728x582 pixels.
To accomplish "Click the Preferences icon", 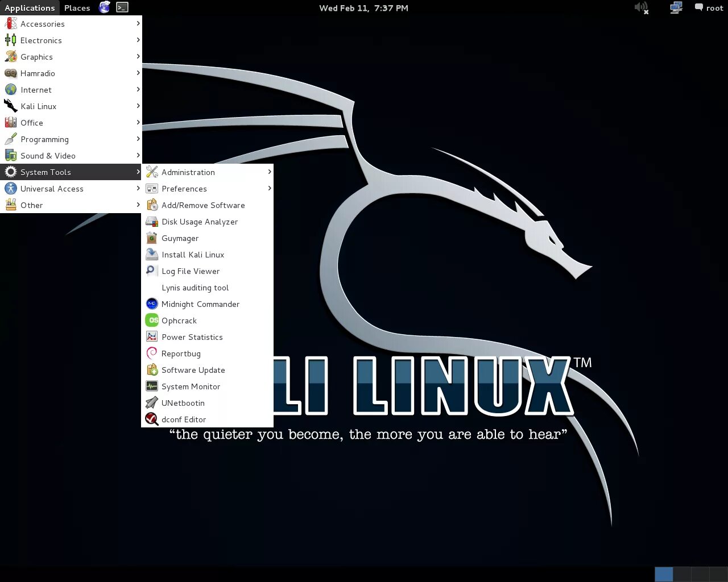I will point(152,189).
